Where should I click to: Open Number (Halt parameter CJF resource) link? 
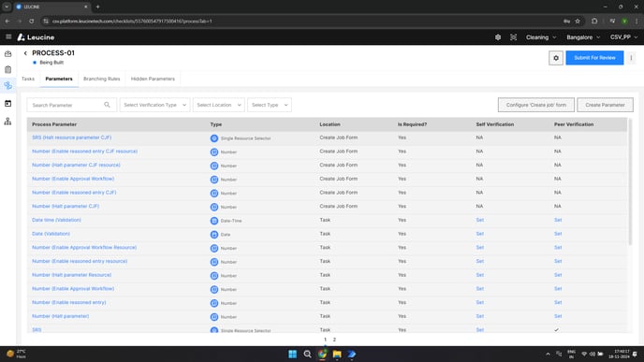pos(76,165)
